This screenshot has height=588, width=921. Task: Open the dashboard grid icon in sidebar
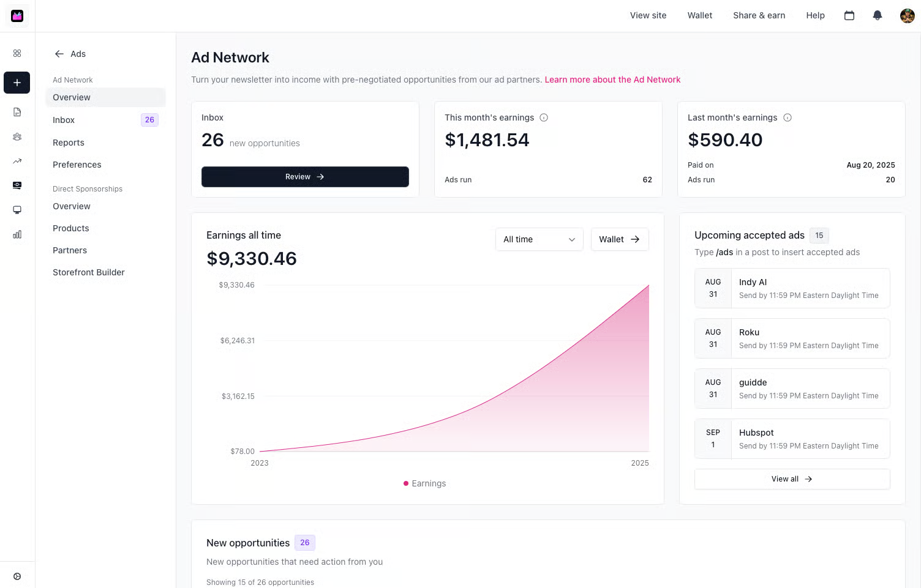pyautogui.click(x=17, y=53)
